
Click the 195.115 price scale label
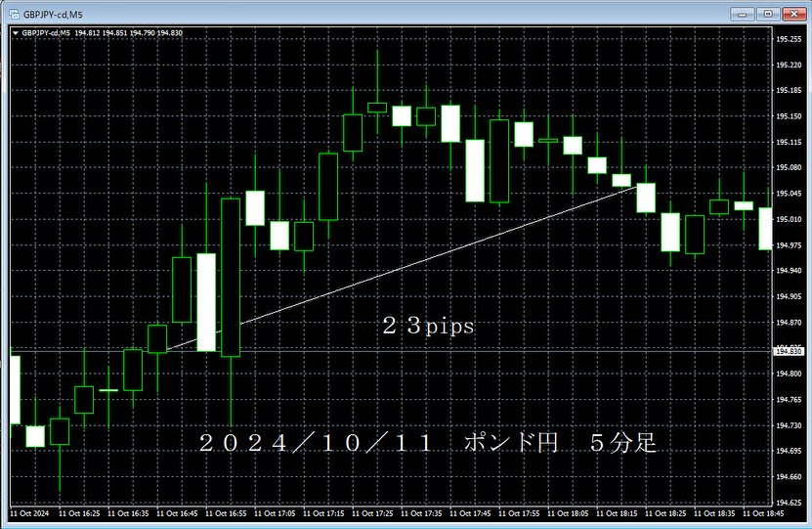789,143
